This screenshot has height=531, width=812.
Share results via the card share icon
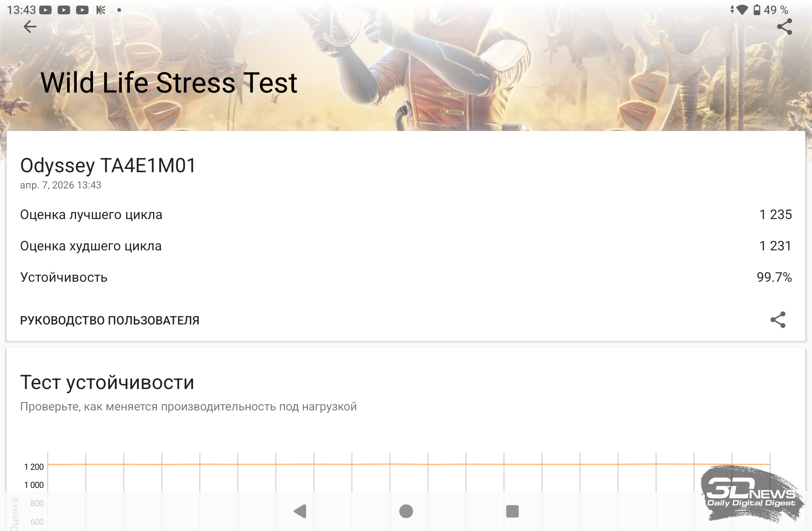(x=778, y=320)
